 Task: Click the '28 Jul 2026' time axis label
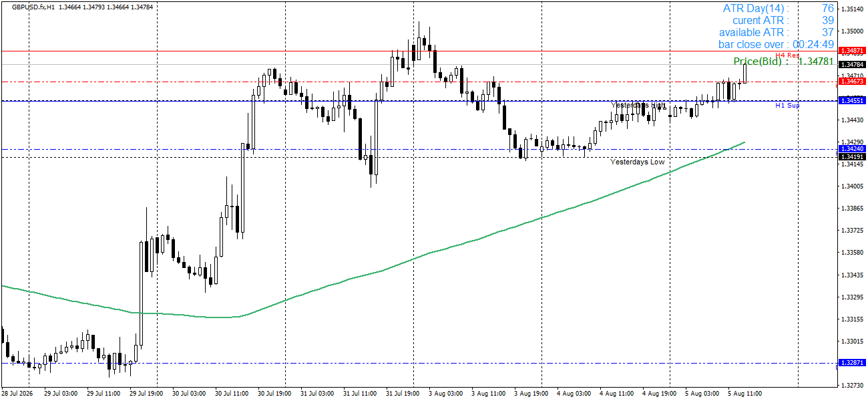[x=17, y=393]
